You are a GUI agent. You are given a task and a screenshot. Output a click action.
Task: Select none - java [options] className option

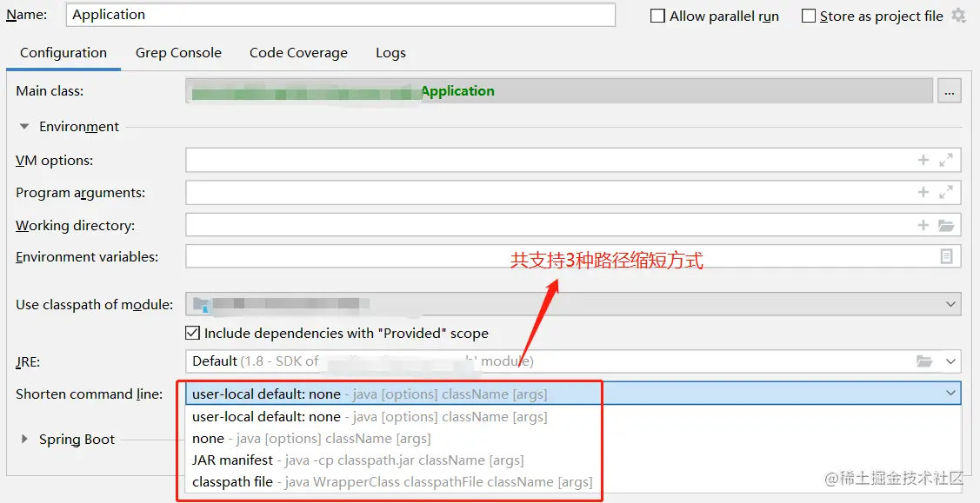click(x=573, y=438)
